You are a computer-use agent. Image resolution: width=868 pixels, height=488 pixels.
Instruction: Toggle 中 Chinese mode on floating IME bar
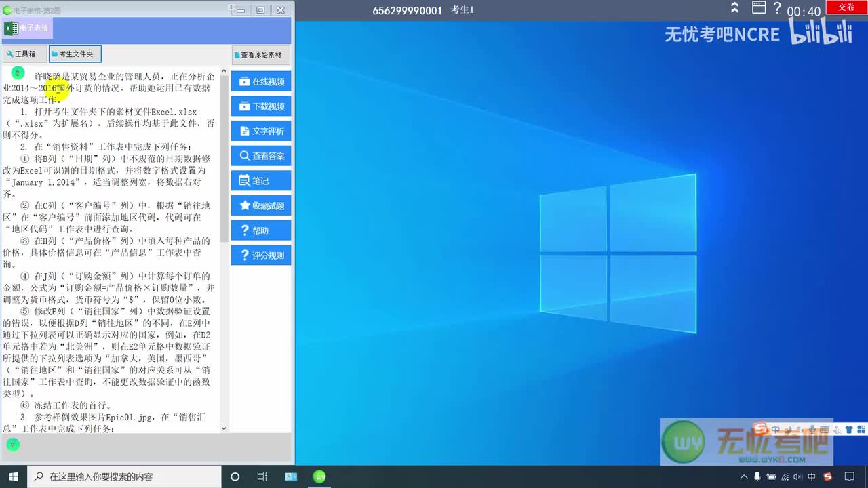point(775,429)
